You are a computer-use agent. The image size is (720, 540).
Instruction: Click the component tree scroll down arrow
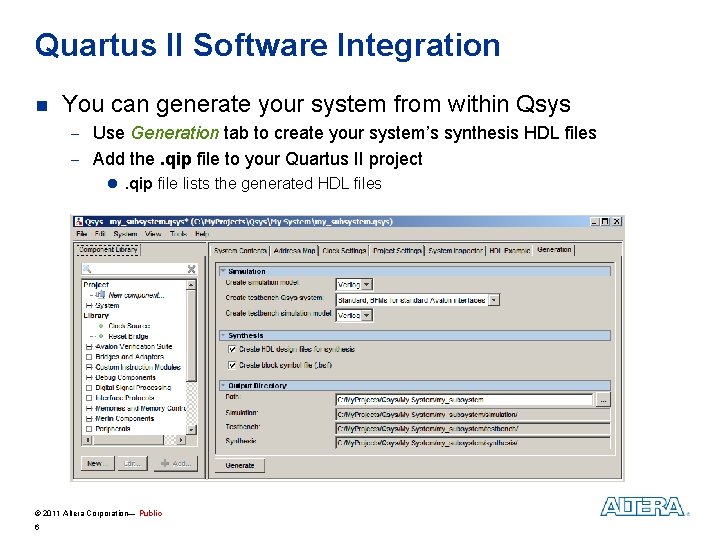click(191, 430)
